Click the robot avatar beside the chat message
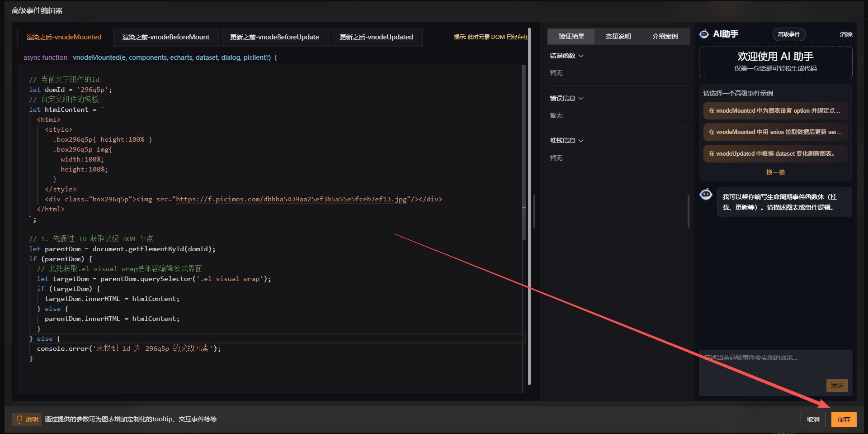 pos(706,194)
